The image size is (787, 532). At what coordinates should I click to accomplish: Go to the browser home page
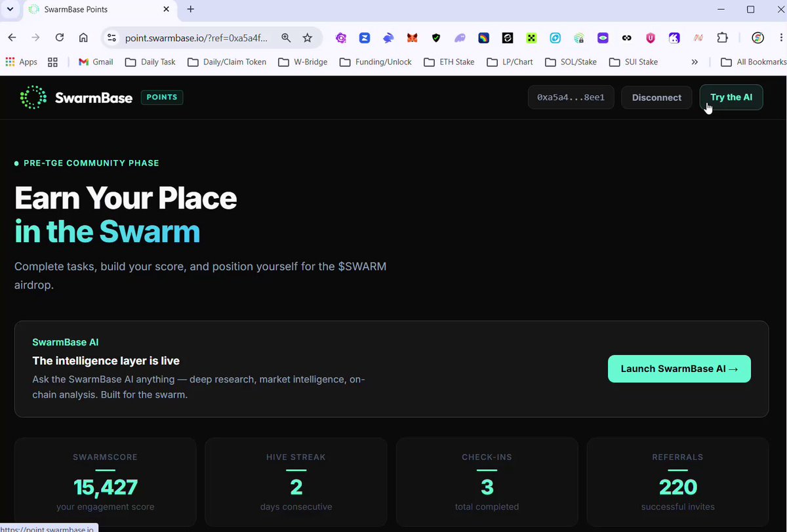pyautogui.click(x=83, y=38)
